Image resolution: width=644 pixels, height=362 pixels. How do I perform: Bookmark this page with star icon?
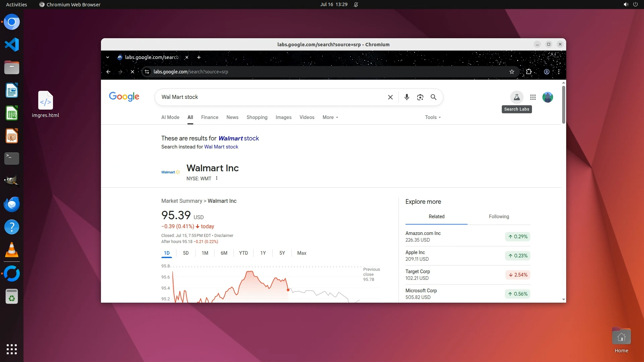coord(512,72)
